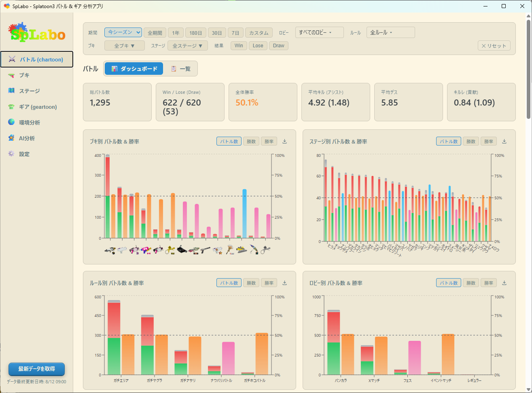532x393 pixels.
Task: Expand the 全ステージ stage selector
Action: tap(188, 46)
